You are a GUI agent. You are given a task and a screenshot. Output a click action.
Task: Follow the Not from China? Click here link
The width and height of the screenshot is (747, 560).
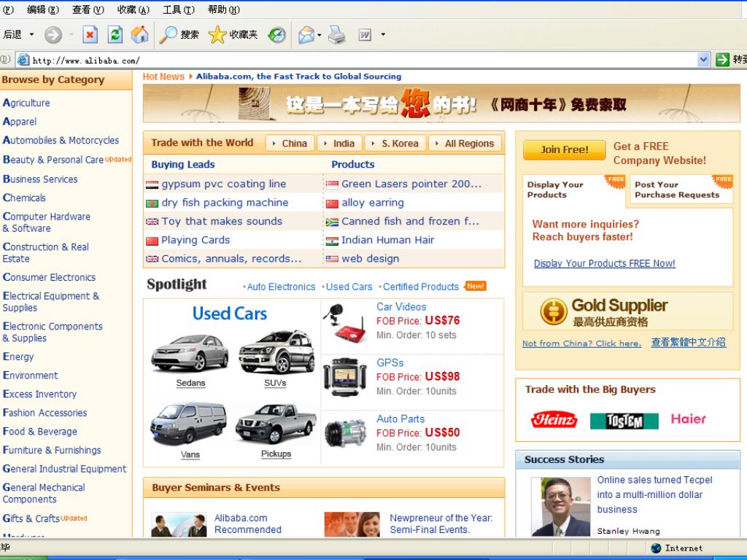[x=581, y=343]
